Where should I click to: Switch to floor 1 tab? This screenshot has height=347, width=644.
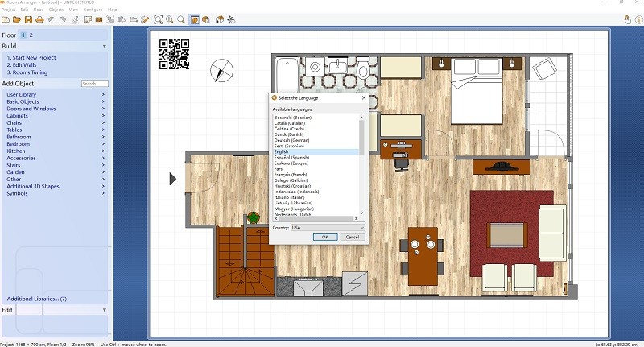tap(23, 35)
